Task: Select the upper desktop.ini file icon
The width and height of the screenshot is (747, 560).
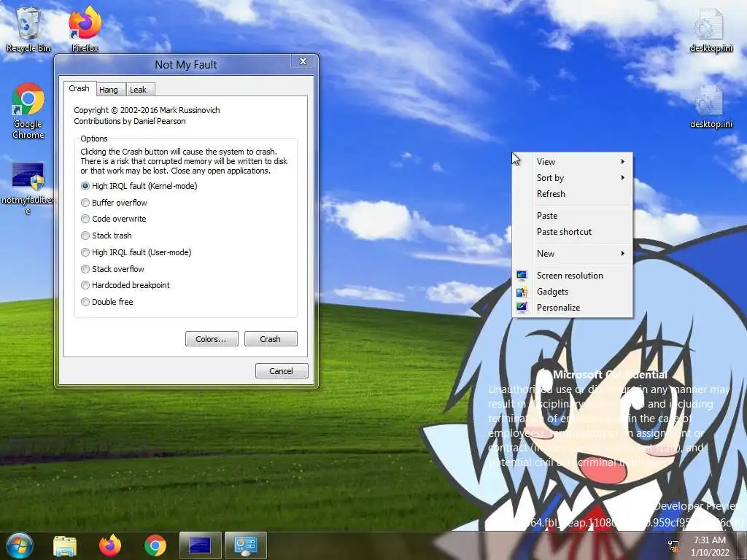Action: [711, 29]
